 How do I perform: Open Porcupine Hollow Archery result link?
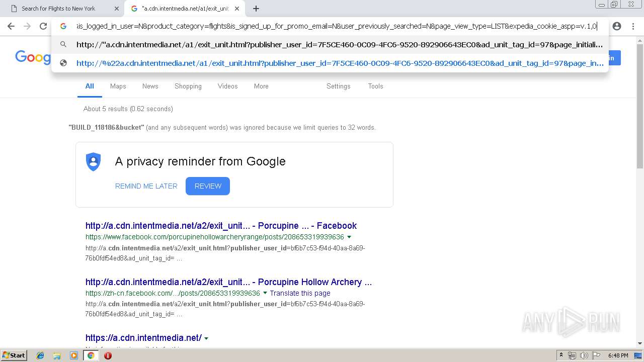[x=229, y=282]
